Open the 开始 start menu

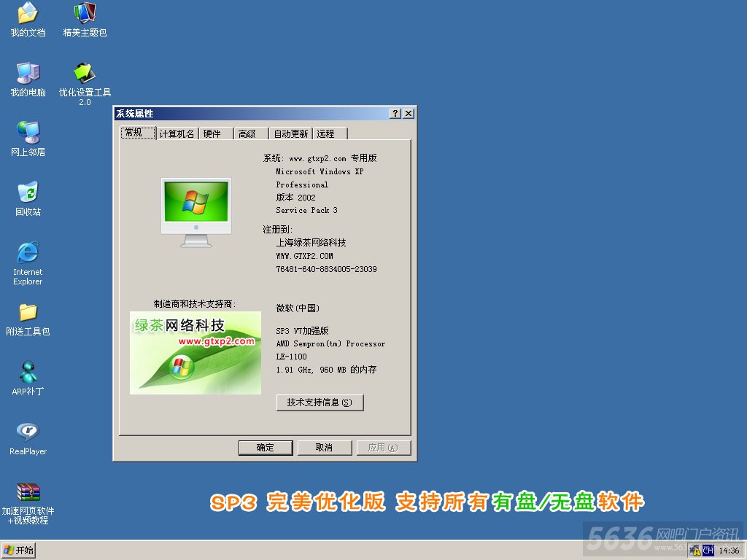[18, 551]
